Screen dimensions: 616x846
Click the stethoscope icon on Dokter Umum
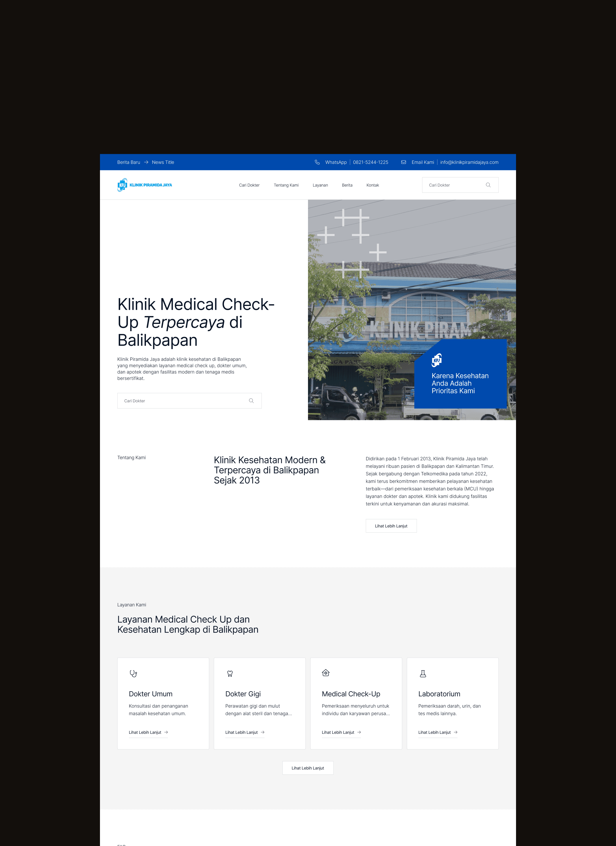[x=133, y=674]
